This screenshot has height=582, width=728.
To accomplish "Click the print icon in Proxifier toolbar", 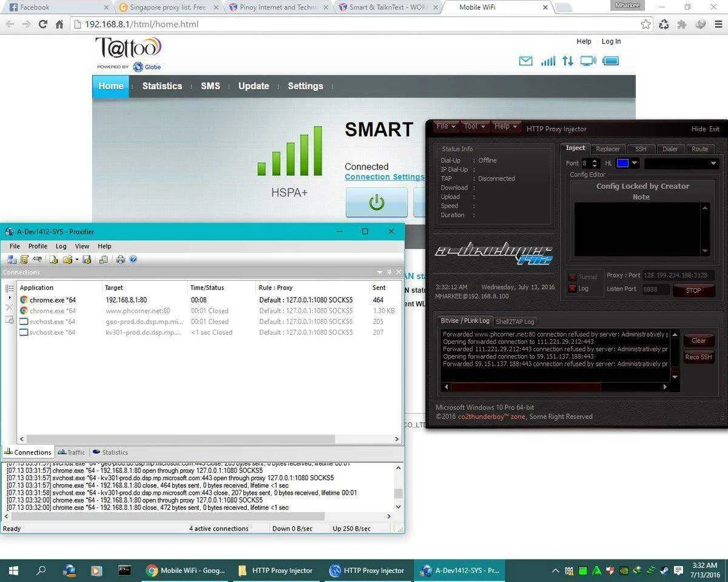I will pyautogui.click(x=120, y=259).
